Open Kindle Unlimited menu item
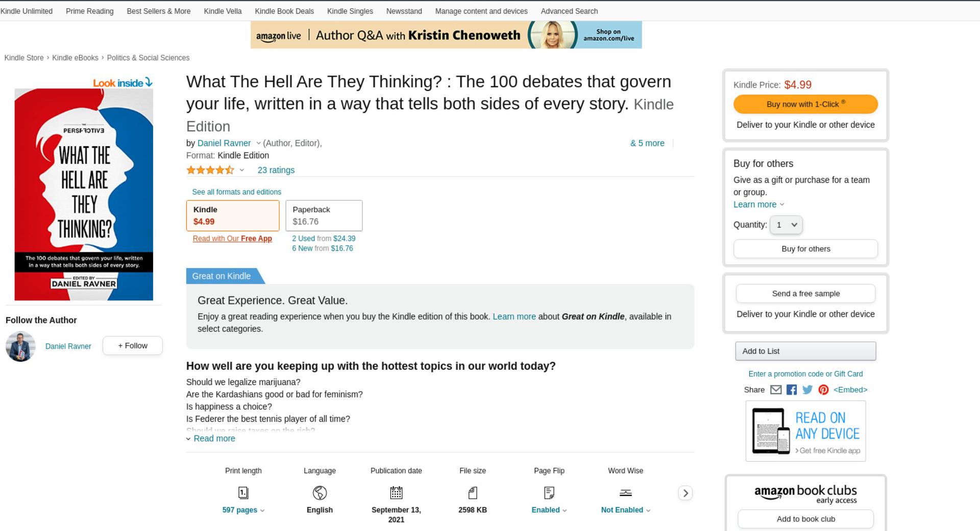 coord(27,11)
